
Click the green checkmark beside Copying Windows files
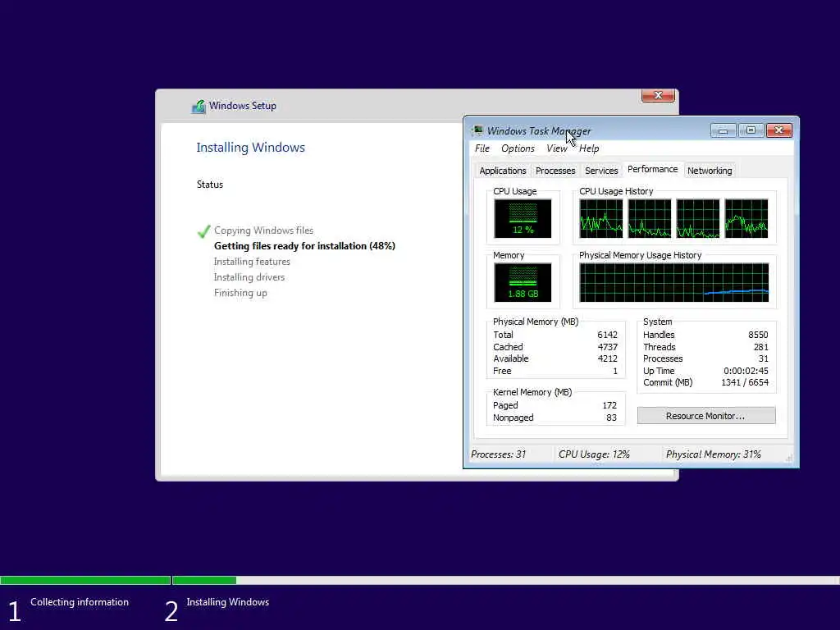[203, 231]
